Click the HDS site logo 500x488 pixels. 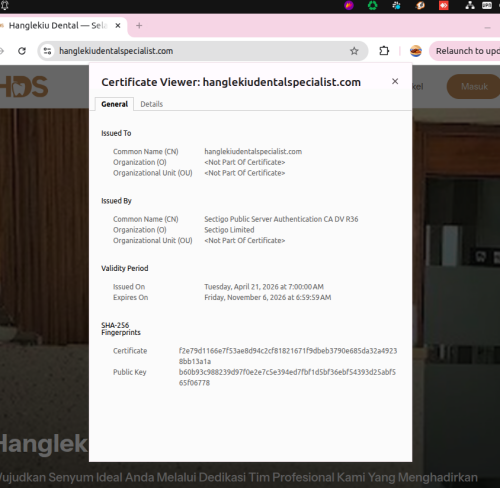click(24, 87)
